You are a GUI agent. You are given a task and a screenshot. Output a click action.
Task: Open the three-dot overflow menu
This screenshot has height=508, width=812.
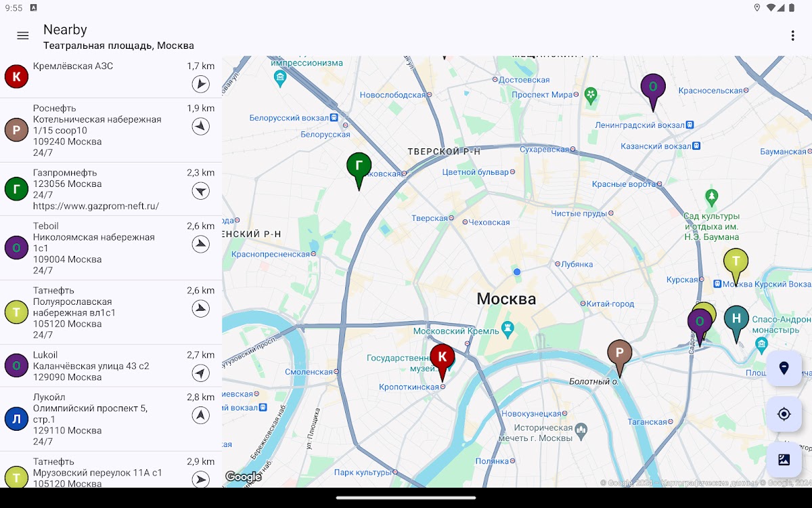pos(792,36)
